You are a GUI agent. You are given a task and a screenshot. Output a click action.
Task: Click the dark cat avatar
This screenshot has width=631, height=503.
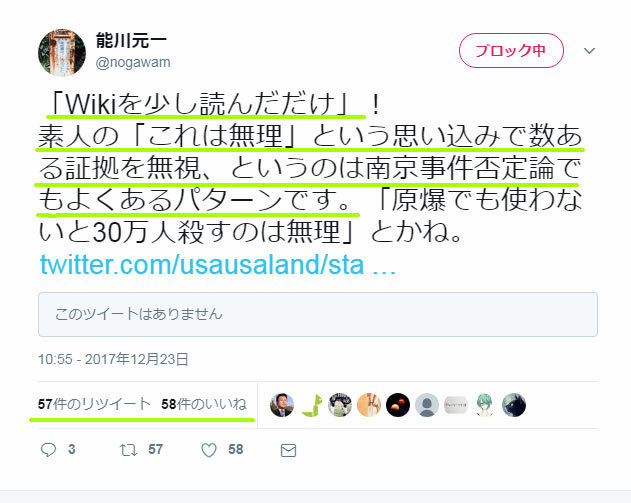pyautogui.click(x=514, y=405)
